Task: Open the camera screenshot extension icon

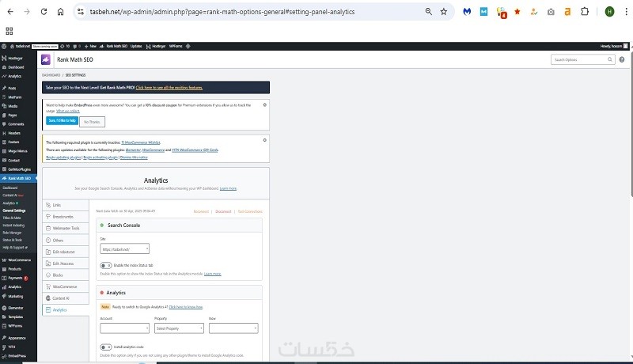Action: (551, 12)
